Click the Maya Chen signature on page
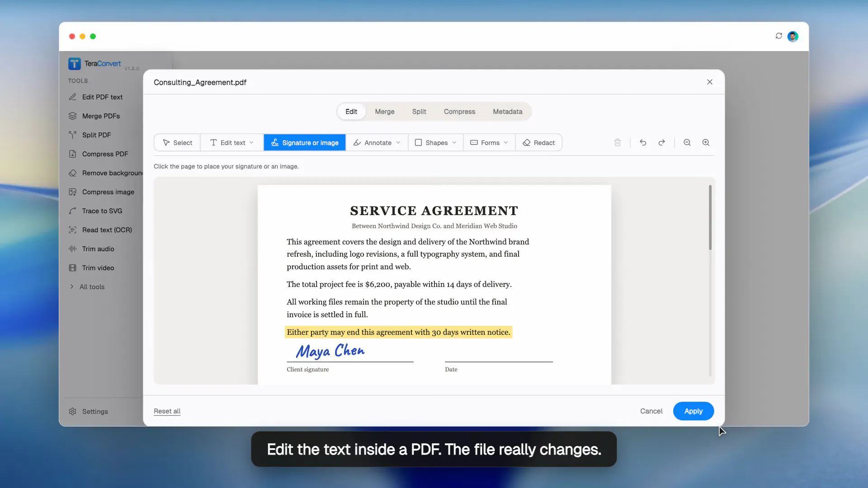The height and width of the screenshot is (488, 868). tap(330, 351)
